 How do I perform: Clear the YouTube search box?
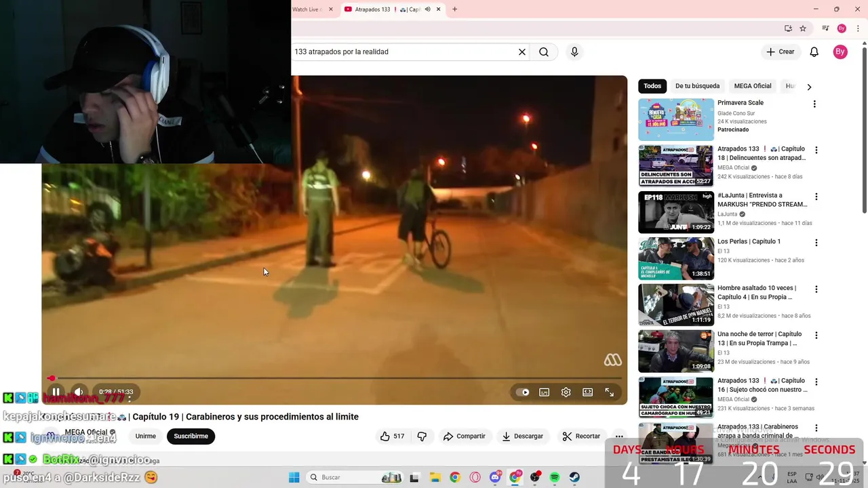pos(522,52)
